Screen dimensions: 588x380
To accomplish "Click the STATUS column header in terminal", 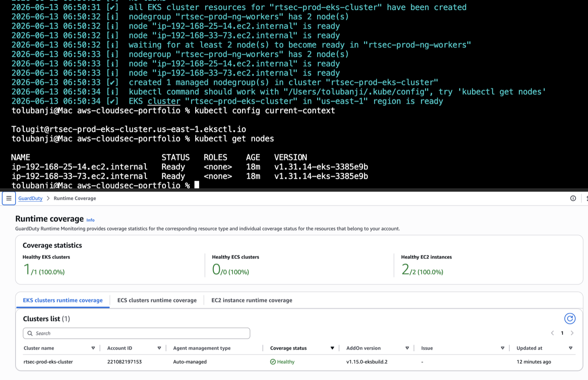I will tap(176, 158).
